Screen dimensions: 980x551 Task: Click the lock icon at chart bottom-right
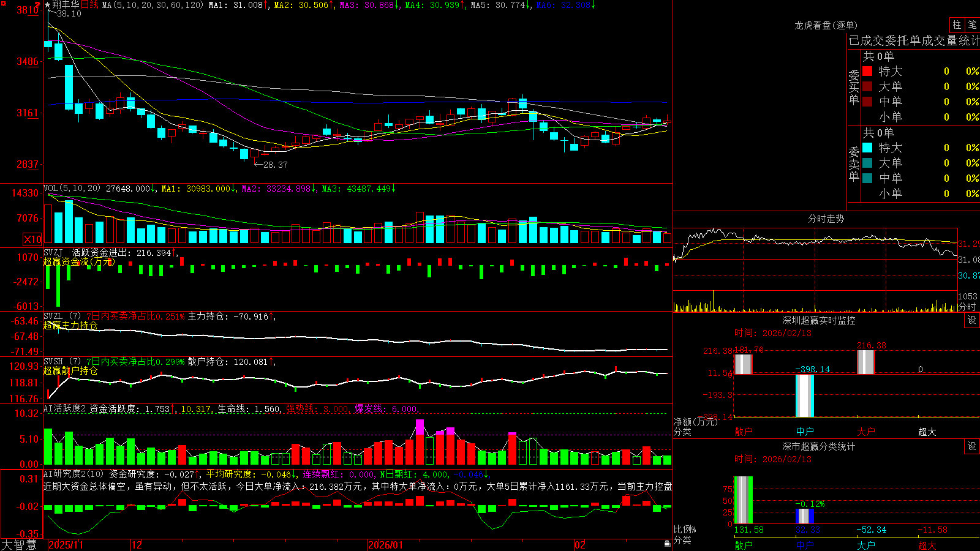pos(667,544)
